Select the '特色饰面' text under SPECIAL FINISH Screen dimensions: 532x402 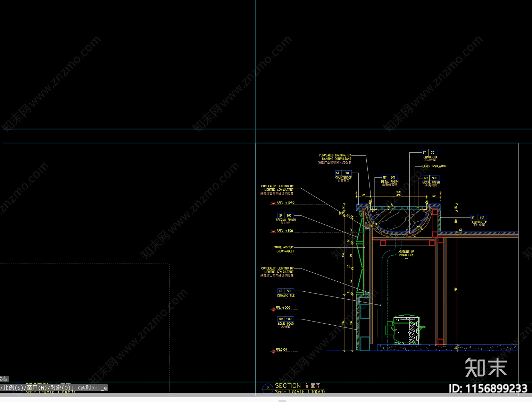pos(285,223)
